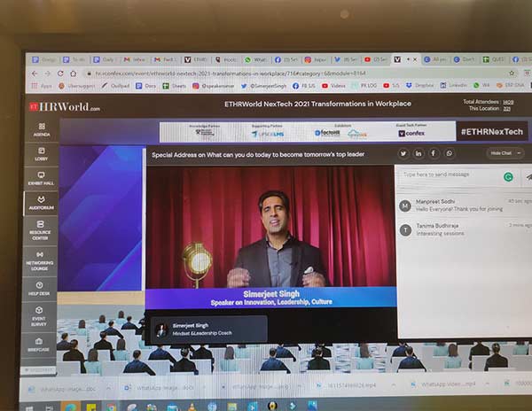Switch to the WhatsApp browser tab
The width and height of the screenshot is (532, 411).
(256, 60)
